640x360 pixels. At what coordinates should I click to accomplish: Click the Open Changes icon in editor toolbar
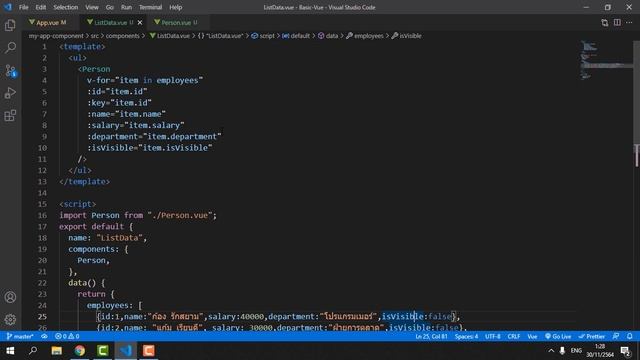point(604,23)
